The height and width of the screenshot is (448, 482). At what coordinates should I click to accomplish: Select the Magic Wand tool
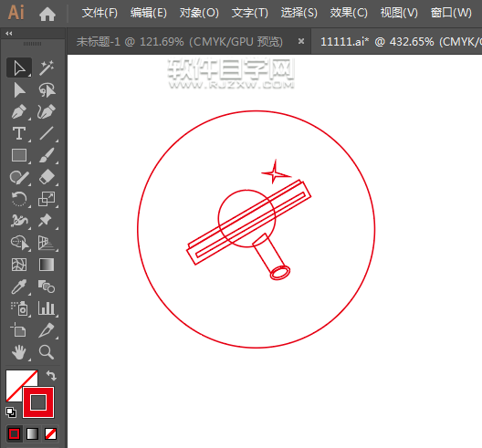pos(47,68)
